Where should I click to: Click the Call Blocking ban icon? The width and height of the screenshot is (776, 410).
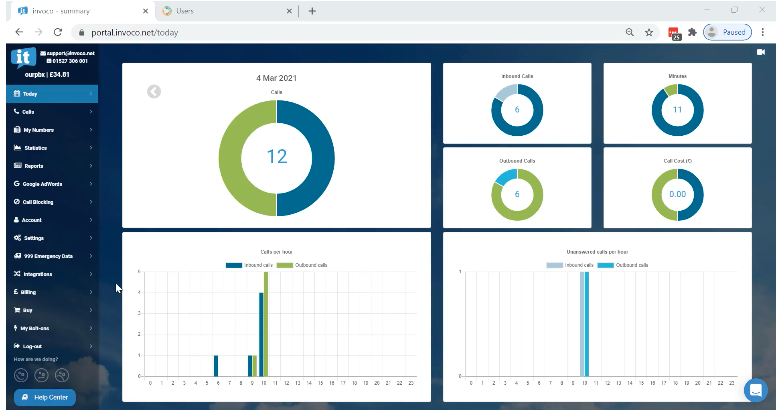16,202
